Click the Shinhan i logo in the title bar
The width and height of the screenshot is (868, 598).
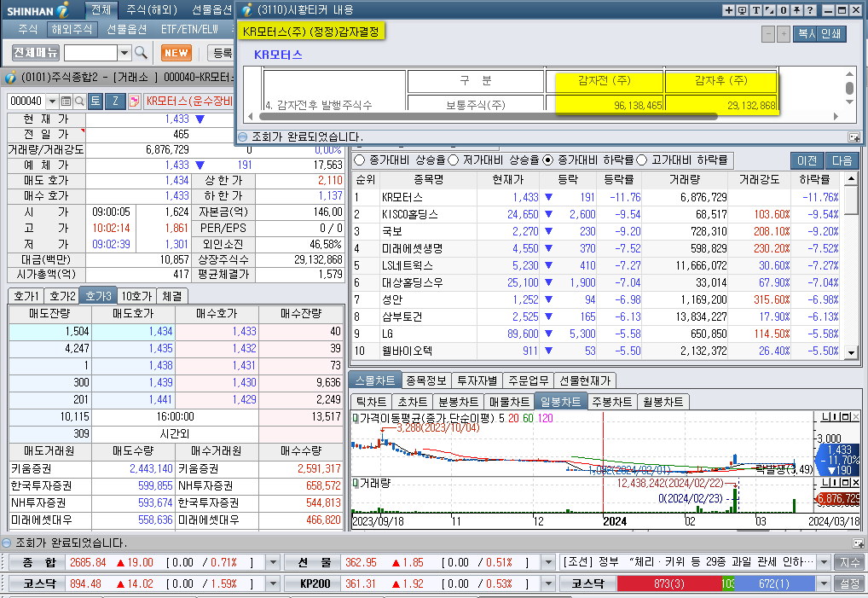coord(62,9)
